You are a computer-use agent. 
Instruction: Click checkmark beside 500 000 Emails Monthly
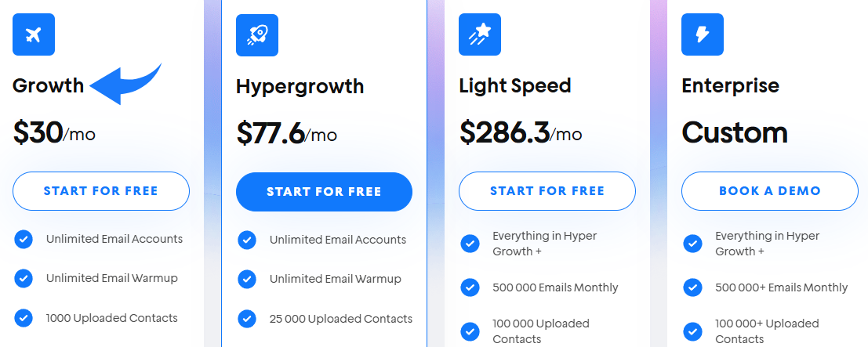coord(470,287)
